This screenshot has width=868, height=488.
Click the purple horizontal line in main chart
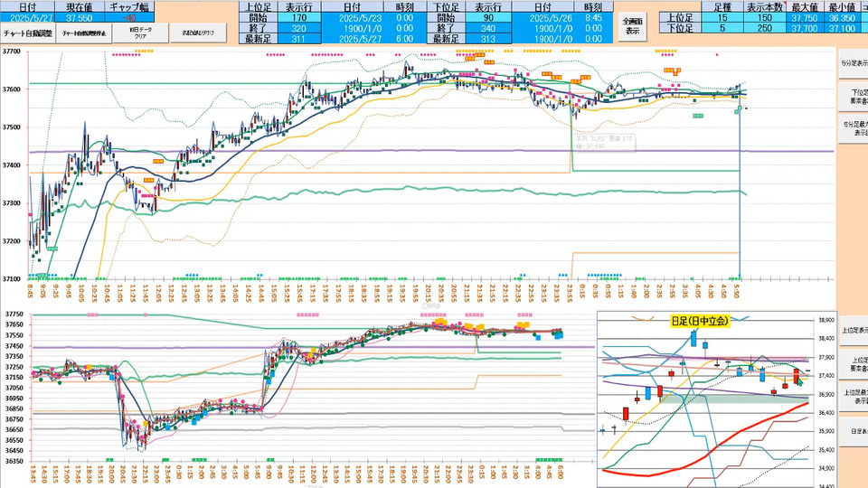[x=432, y=151]
